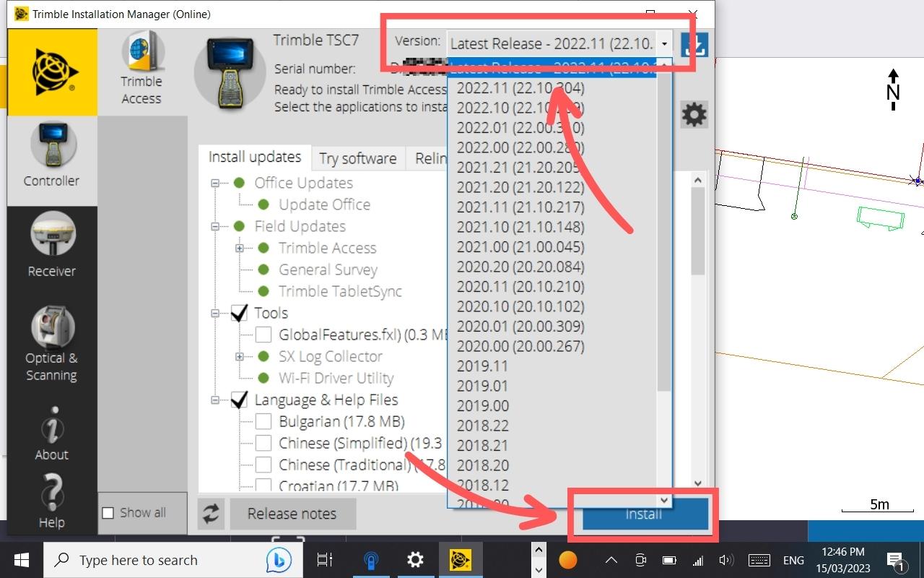Open Windows Settings from taskbar

[x=415, y=560]
